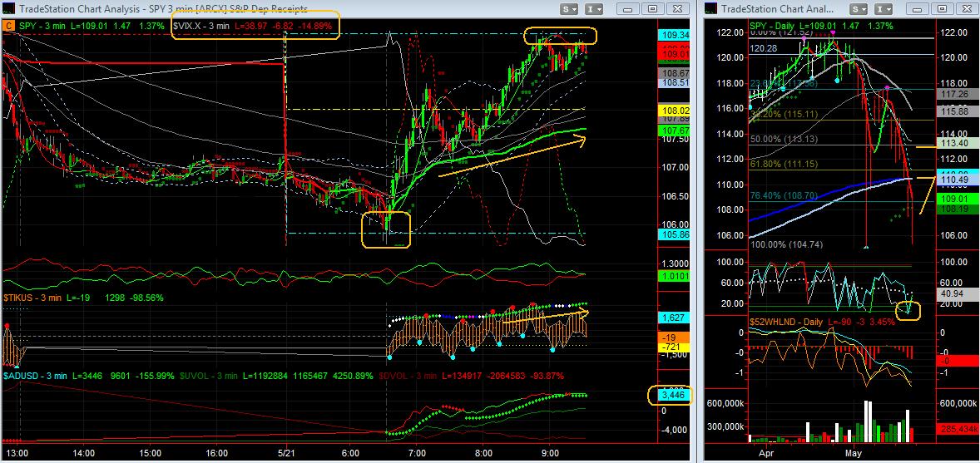The width and height of the screenshot is (980, 463).
Task: Select the '$DVOL - 3 min' indicator label
Action: pos(409,376)
